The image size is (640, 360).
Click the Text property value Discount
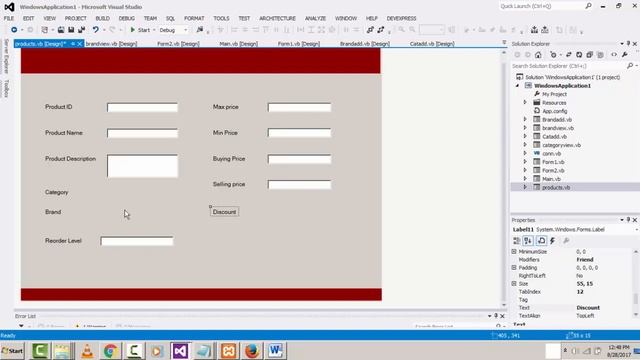pos(588,308)
